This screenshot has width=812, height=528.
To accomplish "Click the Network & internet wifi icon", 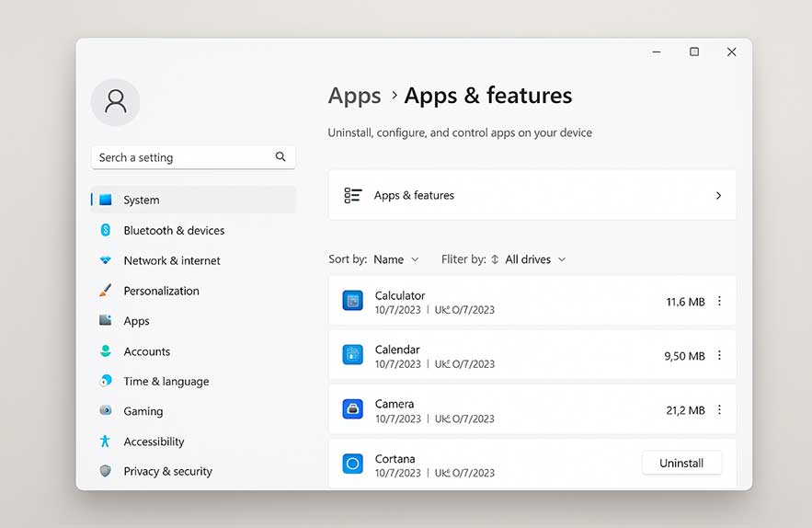I will (x=106, y=260).
